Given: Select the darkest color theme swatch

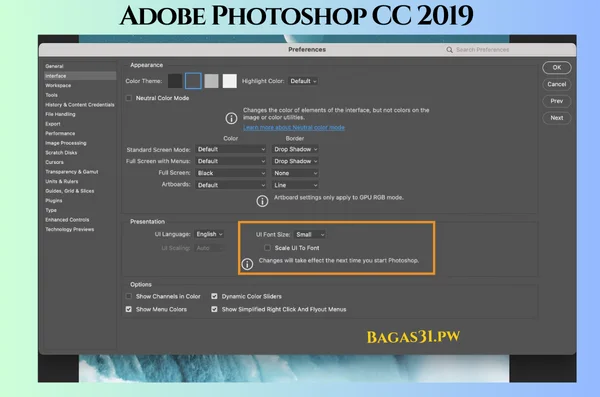Looking at the screenshot, I should click(x=175, y=81).
